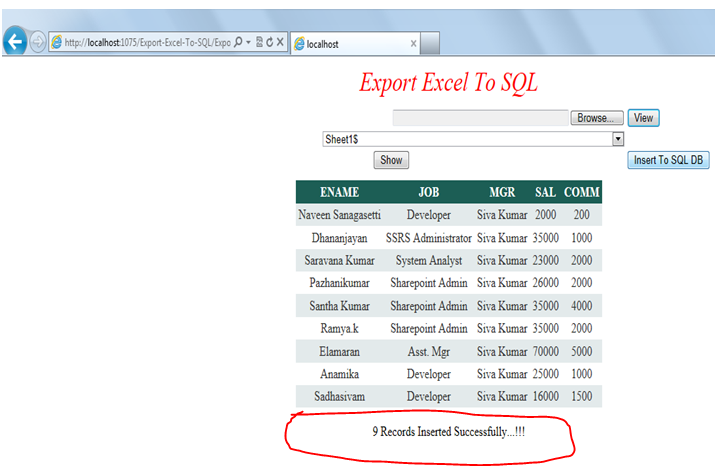Click commission 4000 in Santha Kumar's row
The image size is (715, 475).
pos(582,305)
